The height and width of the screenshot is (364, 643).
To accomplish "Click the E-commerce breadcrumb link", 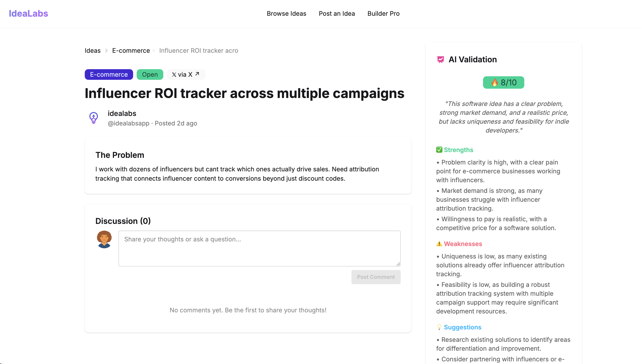I will pos(131,51).
